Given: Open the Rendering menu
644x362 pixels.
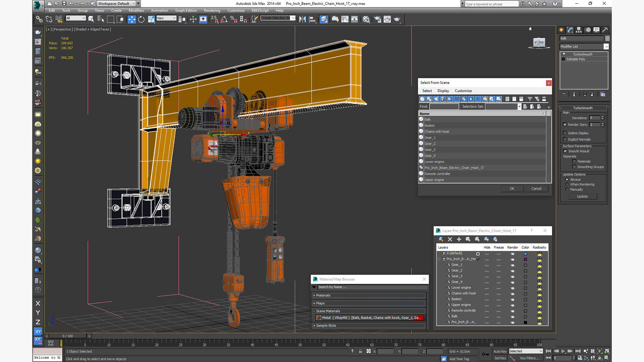Looking at the screenshot, I should tap(212, 11).
